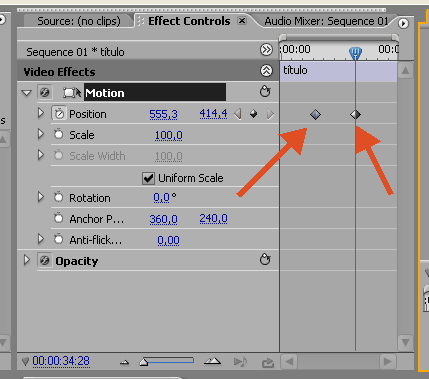Collapse the Motion effect properties

[x=26, y=93]
